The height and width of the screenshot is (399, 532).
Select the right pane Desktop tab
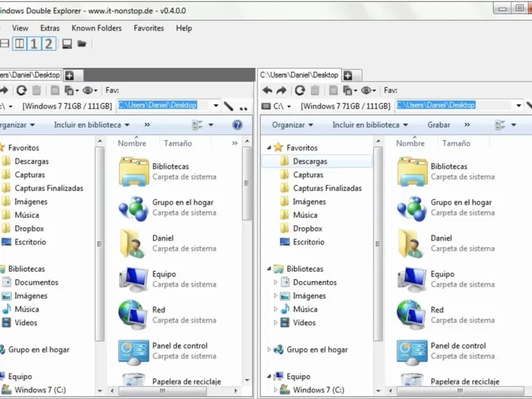click(299, 75)
